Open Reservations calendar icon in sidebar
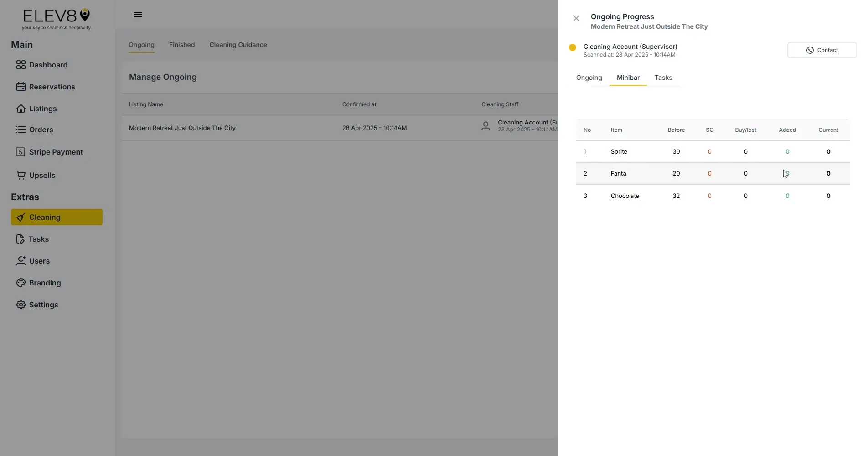 21,87
